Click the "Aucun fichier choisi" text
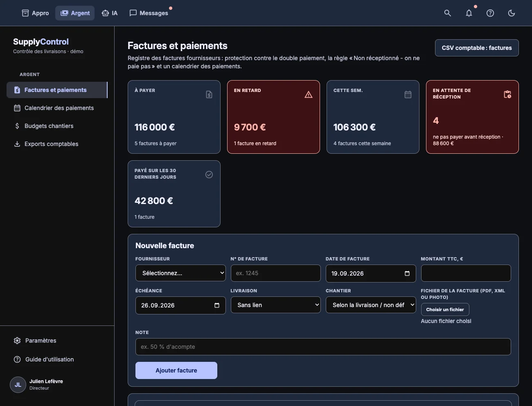Viewport: 532px width, 406px height. (446, 321)
